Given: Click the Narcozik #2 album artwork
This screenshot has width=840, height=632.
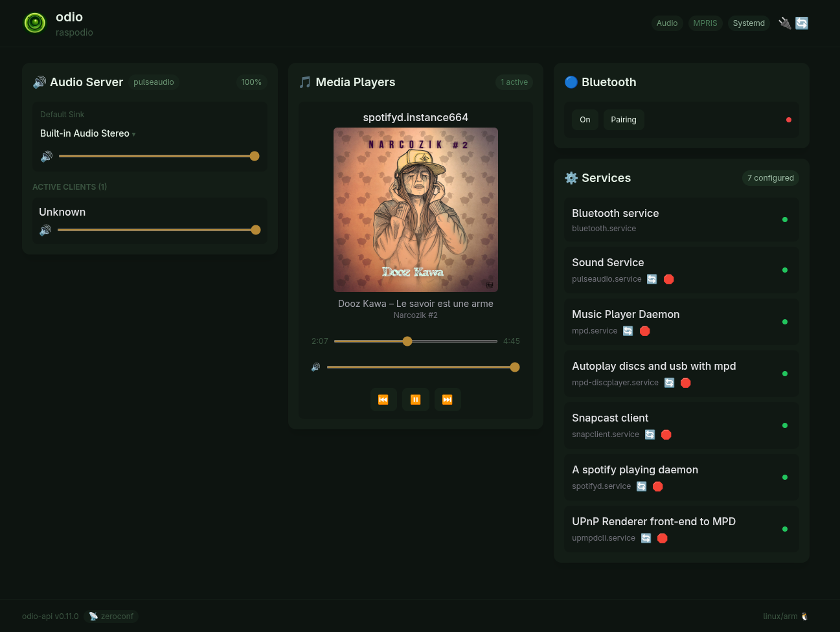Looking at the screenshot, I should pos(415,209).
